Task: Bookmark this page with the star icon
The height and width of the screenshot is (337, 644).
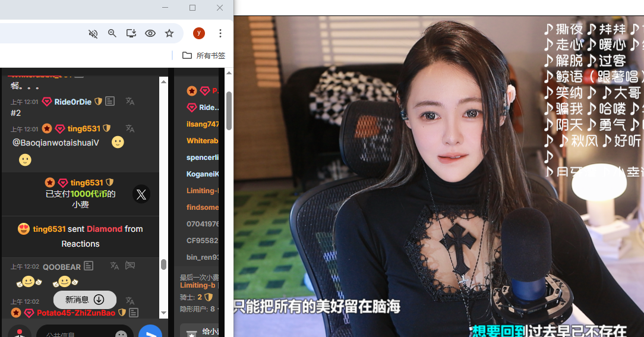Action: [x=169, y=33]
